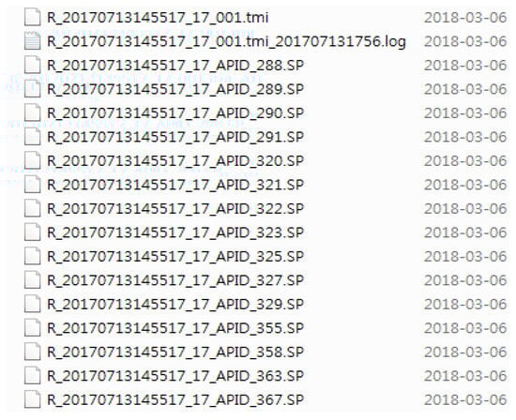Image resolution: width=516 pixels, height=420 pixels.
Task: Click the file icon next to APID_323.SP
Action: [x=32, y=232]
